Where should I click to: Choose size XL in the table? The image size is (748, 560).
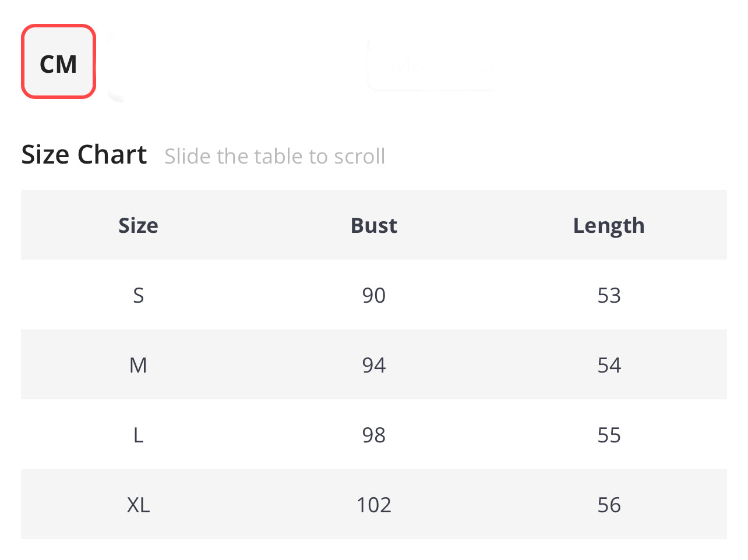(x=138, y=505)
